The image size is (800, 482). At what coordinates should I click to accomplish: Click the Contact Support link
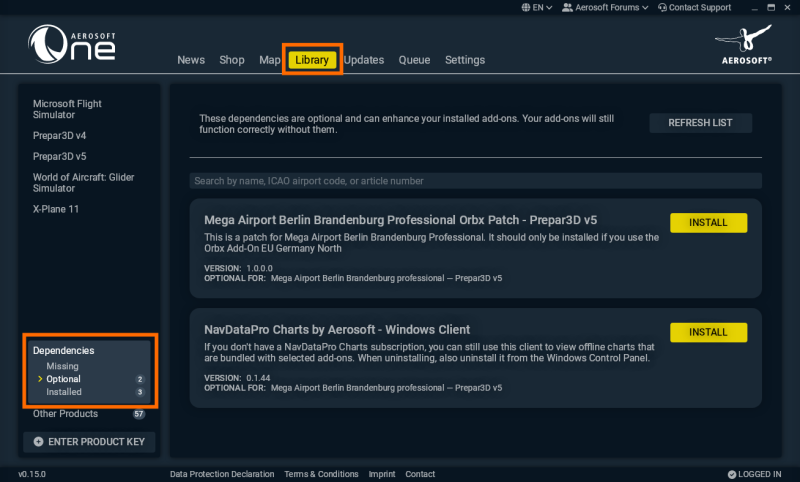click(x=694, y=8)
